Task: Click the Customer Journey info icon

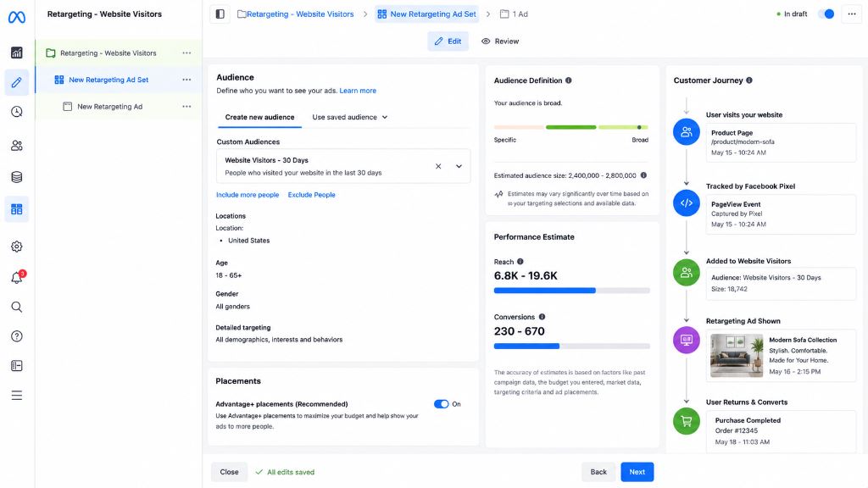Action: coord(749,80)
